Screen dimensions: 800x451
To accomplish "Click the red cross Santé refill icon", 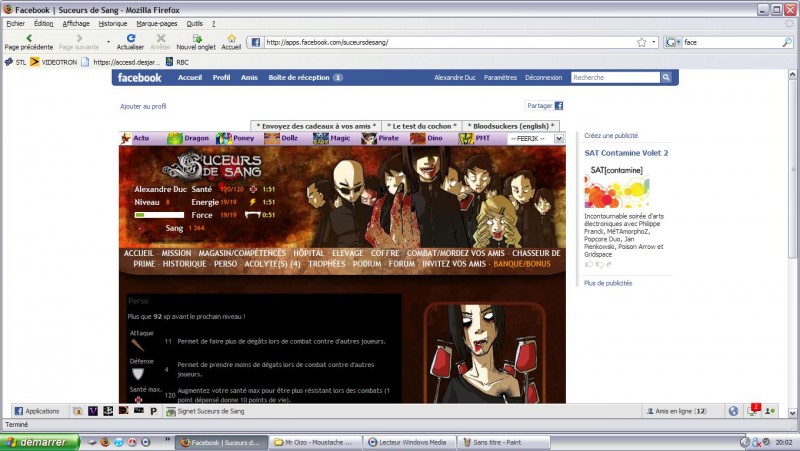I will 253,189.
